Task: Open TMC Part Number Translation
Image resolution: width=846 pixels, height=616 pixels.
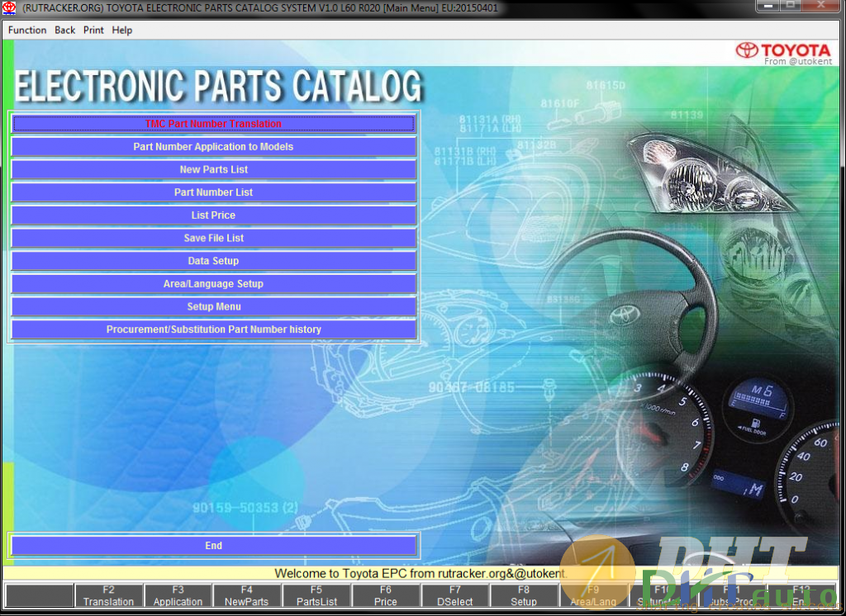Action: 213,124
